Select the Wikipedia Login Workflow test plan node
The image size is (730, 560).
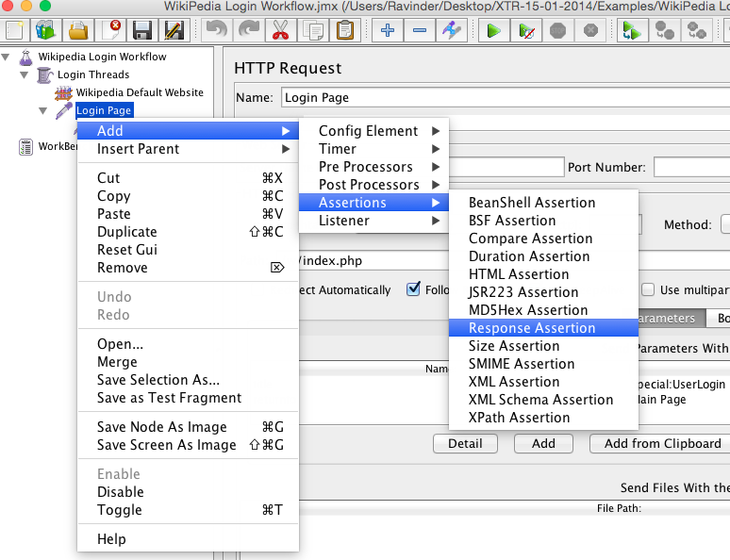pos(102,57)
